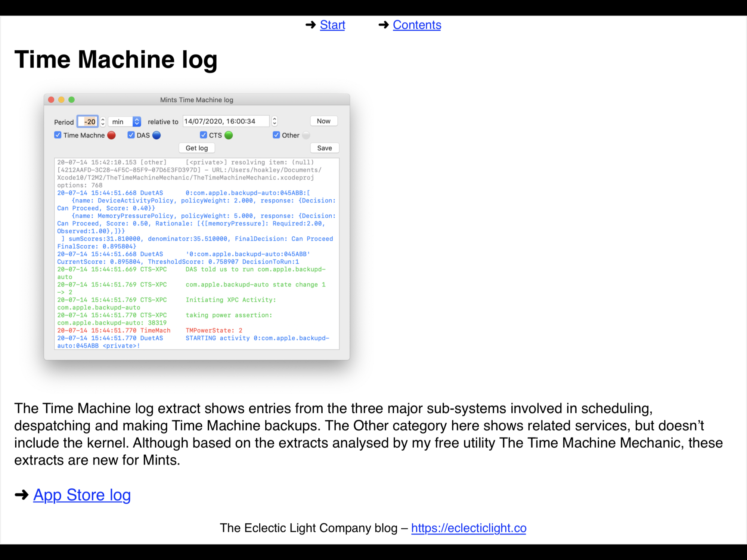The height and width of the screenshot is (560, 747).
Task: Click the green CTS color dot
Action: (x=229, y=135)
